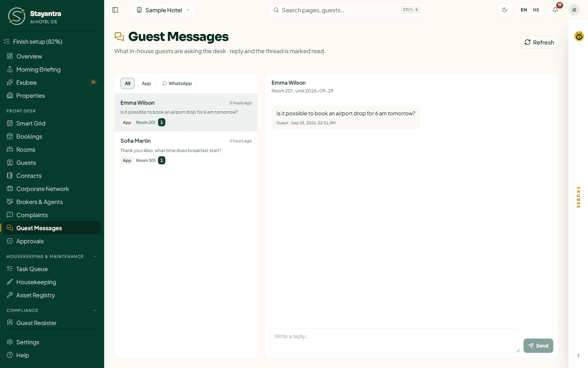Click the Room 201 until 2026-09-29 text

[x=302, y=91]
